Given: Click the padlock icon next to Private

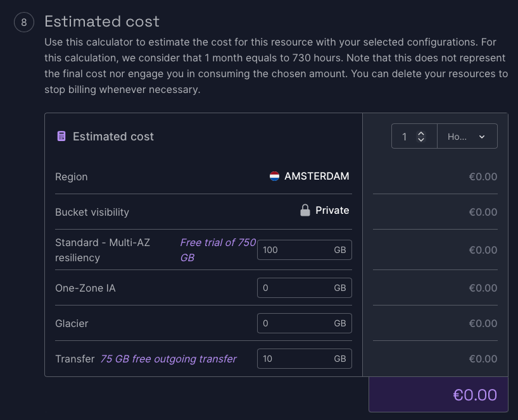Looking at the screenshot, I should 305,211.
